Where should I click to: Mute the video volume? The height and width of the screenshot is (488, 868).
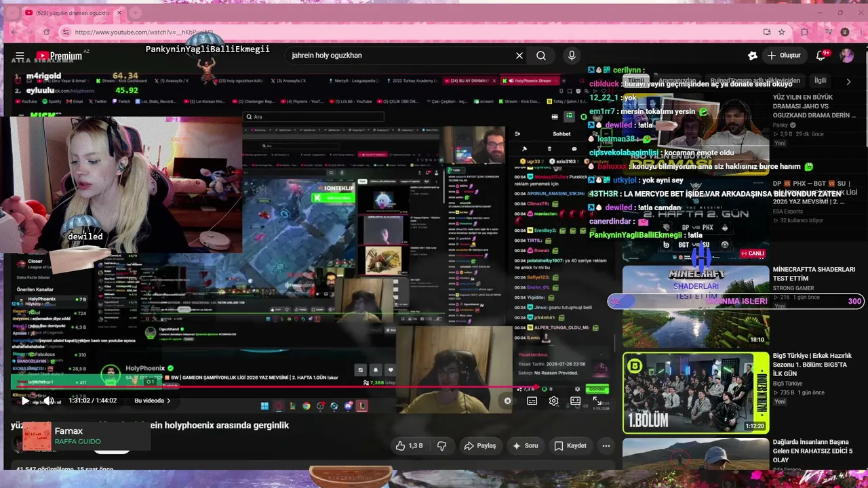click(x=49, y=401)
